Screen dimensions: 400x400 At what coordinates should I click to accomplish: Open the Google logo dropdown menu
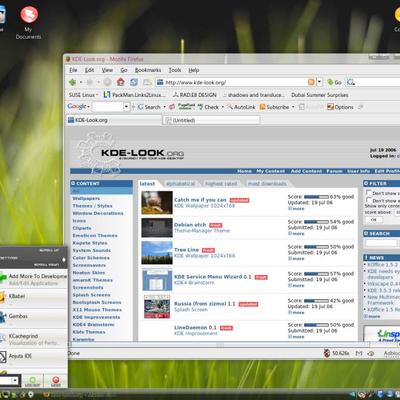coord(79,107)
